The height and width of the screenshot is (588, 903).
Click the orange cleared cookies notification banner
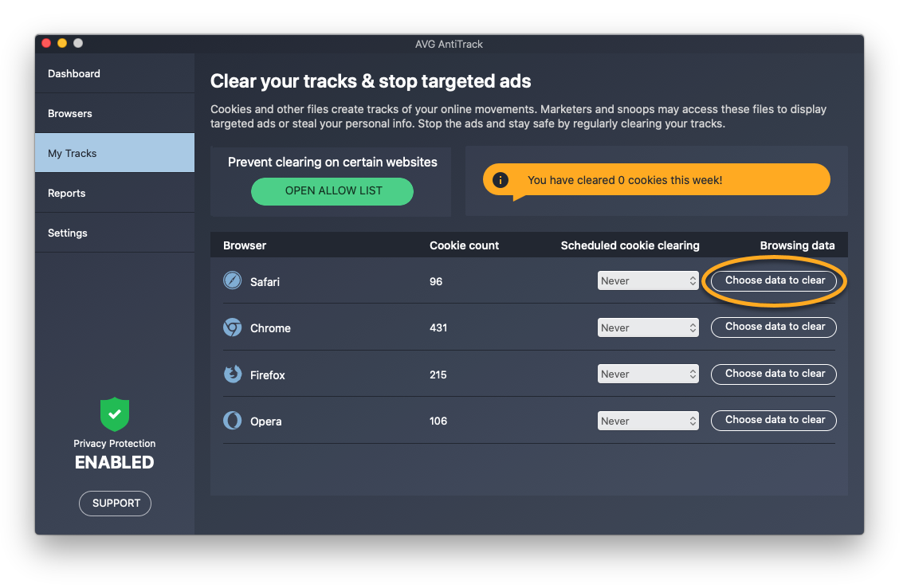point(656,180)
